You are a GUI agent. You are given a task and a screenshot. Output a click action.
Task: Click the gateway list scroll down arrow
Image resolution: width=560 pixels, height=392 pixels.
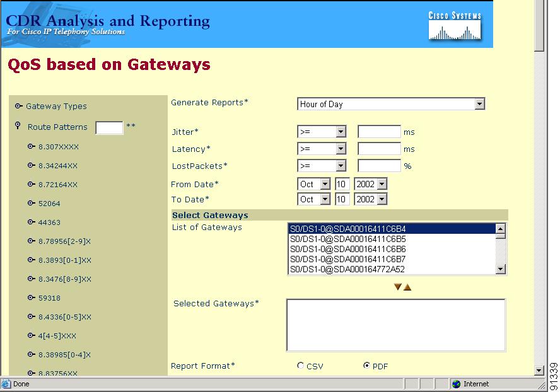click(x=501, y=269)
